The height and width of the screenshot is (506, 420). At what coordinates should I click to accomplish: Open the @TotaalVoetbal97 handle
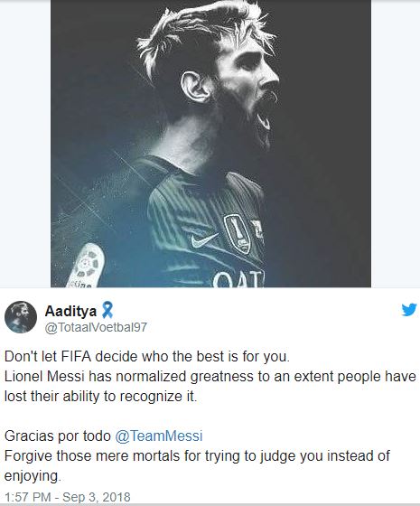[x=96, y=327]
